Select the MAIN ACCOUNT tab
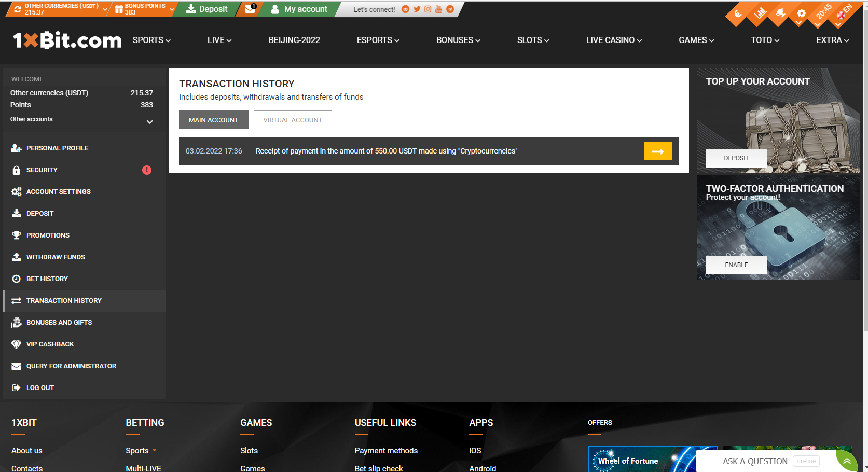Image resolution: width=868 pixels, height=472 pixels. [x=214, y=120]
